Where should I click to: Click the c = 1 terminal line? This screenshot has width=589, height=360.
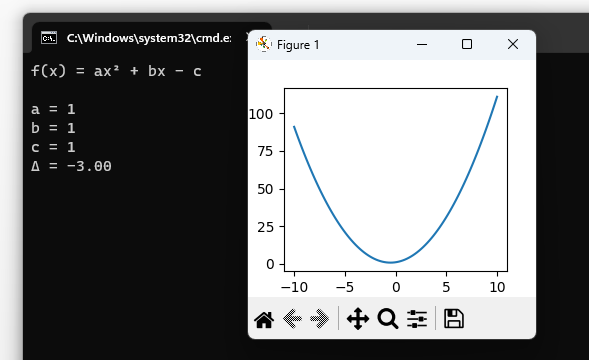click(x=53, y=147)
